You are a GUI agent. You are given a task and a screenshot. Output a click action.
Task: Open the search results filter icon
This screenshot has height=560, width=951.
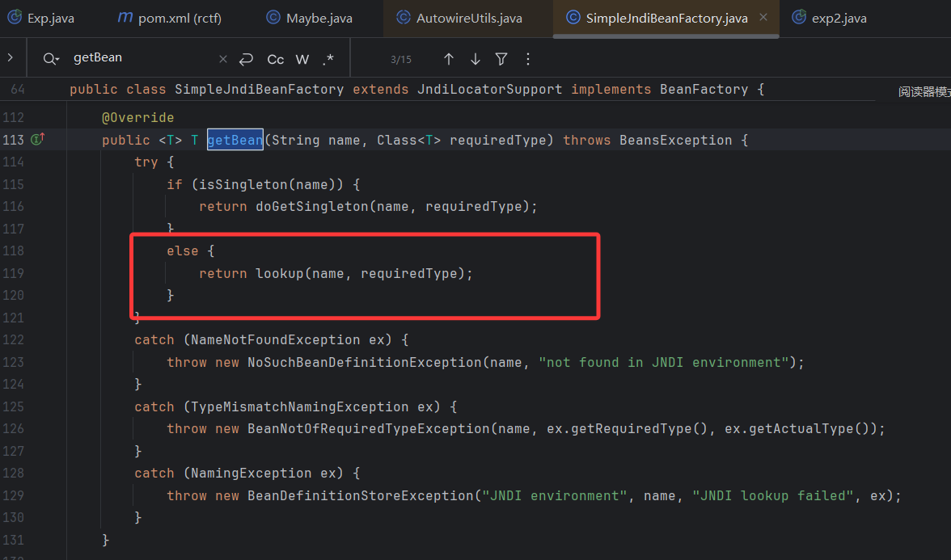[x=501, y=59]
